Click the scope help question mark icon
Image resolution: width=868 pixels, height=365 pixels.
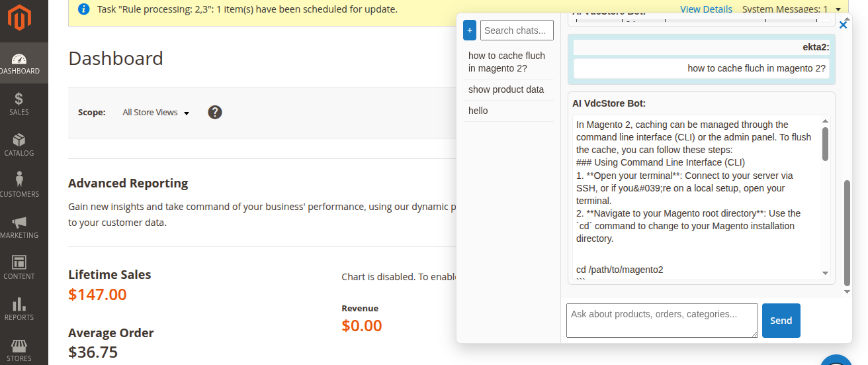[x=215, y=112]
